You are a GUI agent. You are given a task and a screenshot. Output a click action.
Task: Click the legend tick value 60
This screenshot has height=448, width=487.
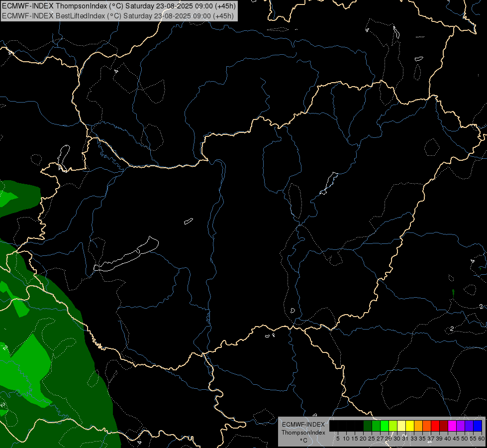(481, 439)
